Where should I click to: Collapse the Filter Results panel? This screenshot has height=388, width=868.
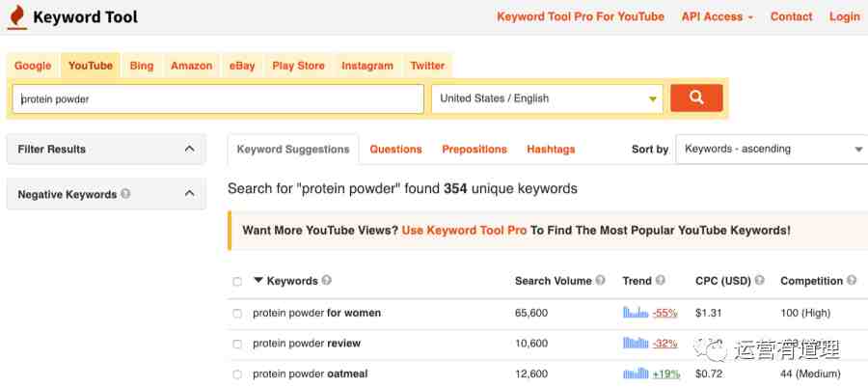pos(189,149)
